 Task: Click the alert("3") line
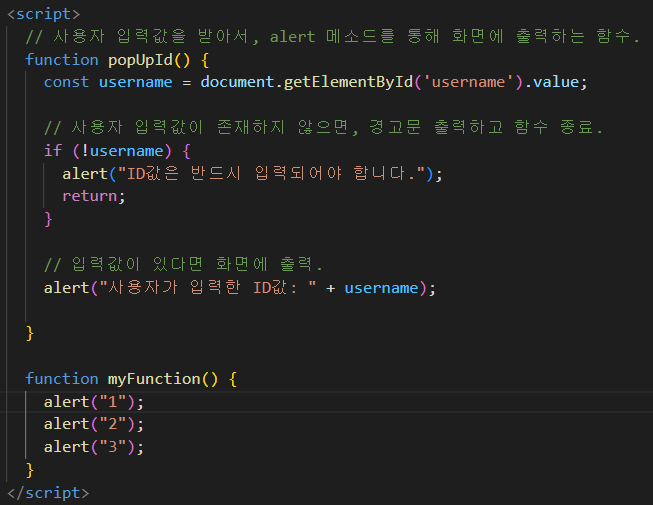(93, 447)
